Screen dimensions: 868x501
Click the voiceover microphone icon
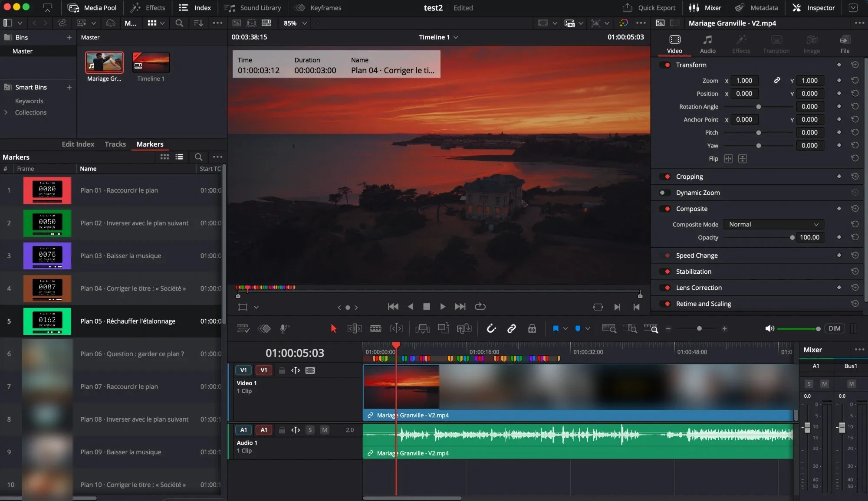tap(284, 328)
